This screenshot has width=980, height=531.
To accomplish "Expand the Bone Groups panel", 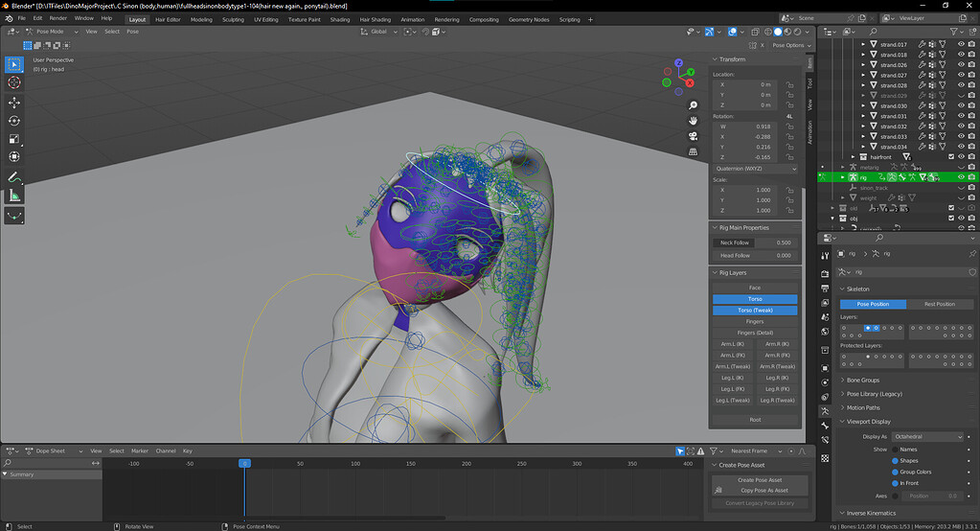I will (862, 381).
